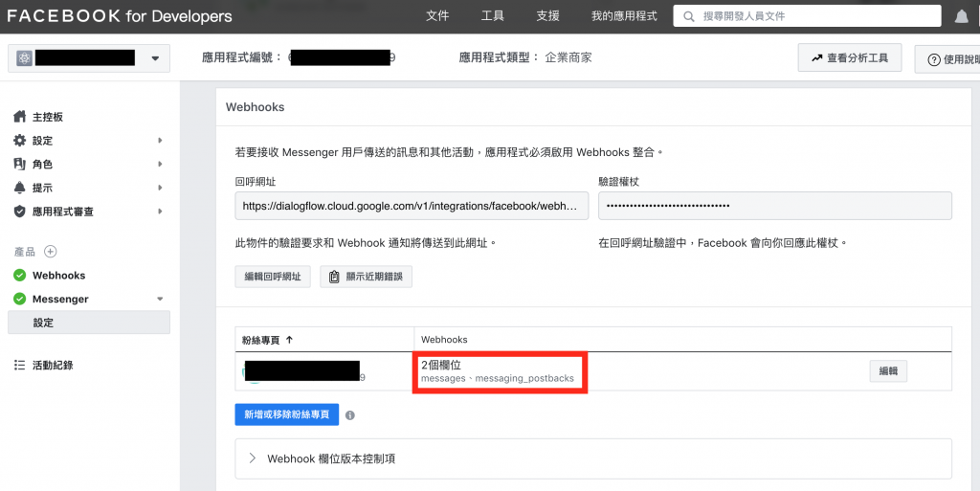Click 顯示近期錯誤 button
Screen dimensions: 980x491
tap(367, 277)
